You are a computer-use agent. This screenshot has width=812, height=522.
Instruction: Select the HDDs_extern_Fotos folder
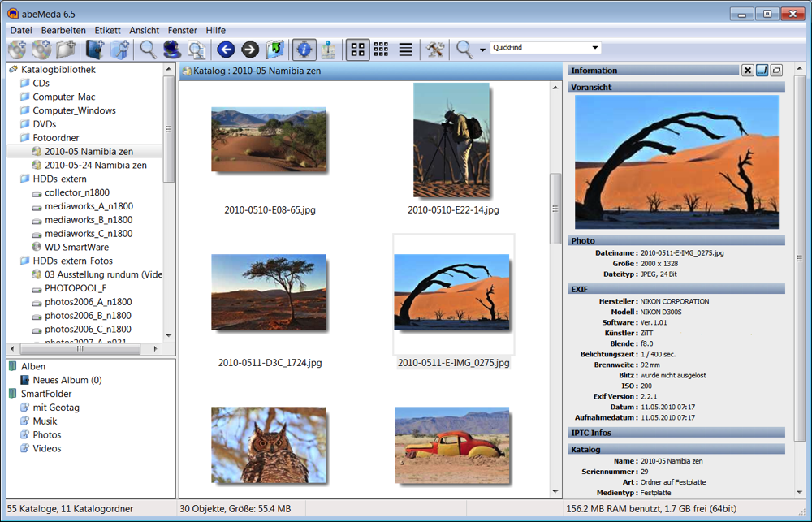(x=72, y=261)
